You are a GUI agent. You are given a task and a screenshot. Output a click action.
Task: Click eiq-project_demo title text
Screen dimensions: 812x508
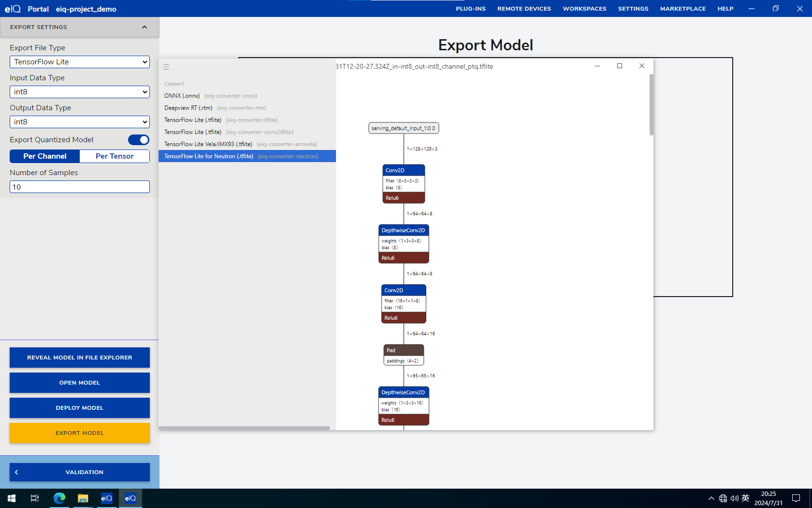[86, 9]
